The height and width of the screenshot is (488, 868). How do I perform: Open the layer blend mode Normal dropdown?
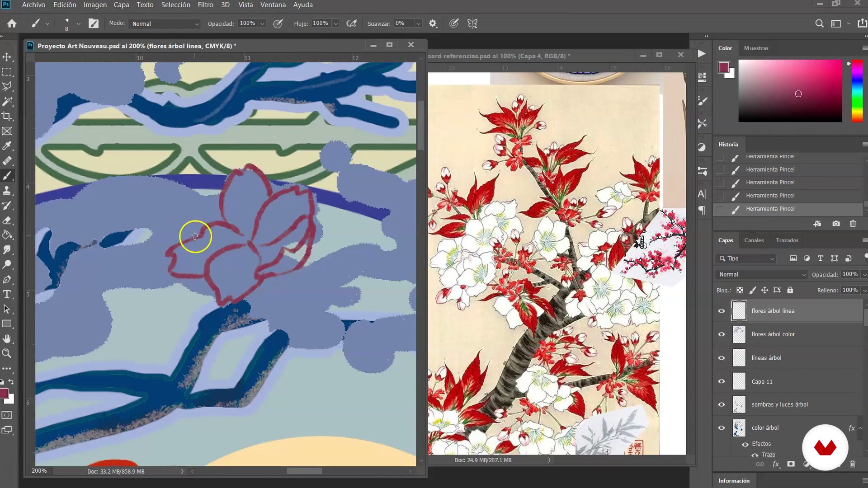click(762, 274)
